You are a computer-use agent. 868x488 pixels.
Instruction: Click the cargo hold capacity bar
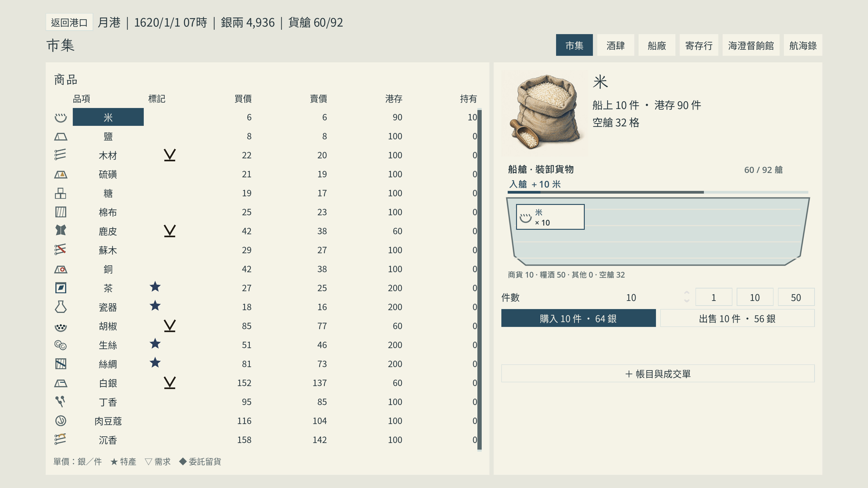pyautogui.click(x=658, y=192)
